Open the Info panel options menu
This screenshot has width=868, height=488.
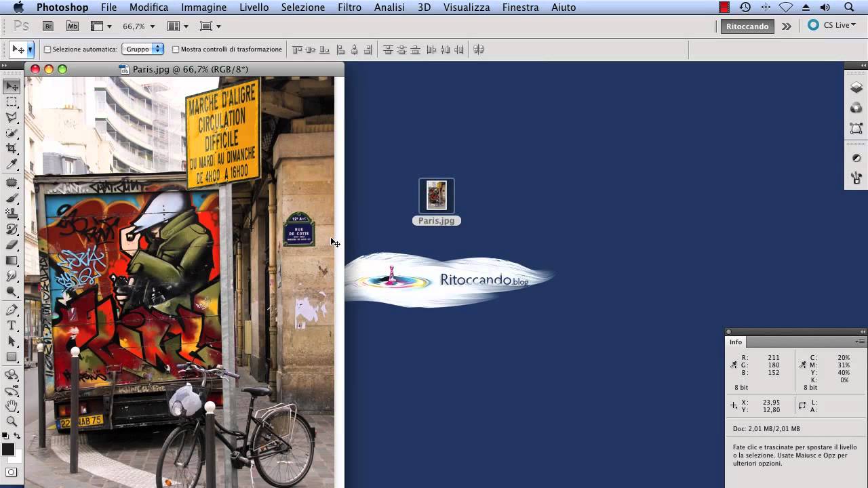click(861, 342)
